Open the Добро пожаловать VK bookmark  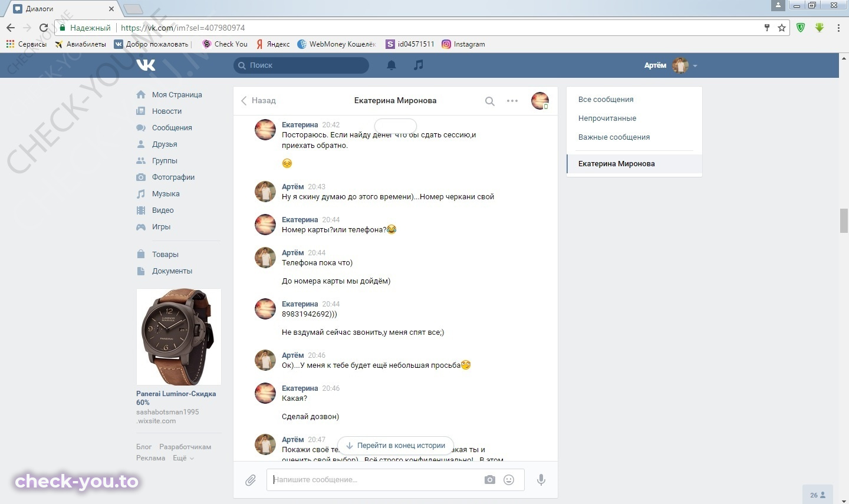click(x=152, y=44)
